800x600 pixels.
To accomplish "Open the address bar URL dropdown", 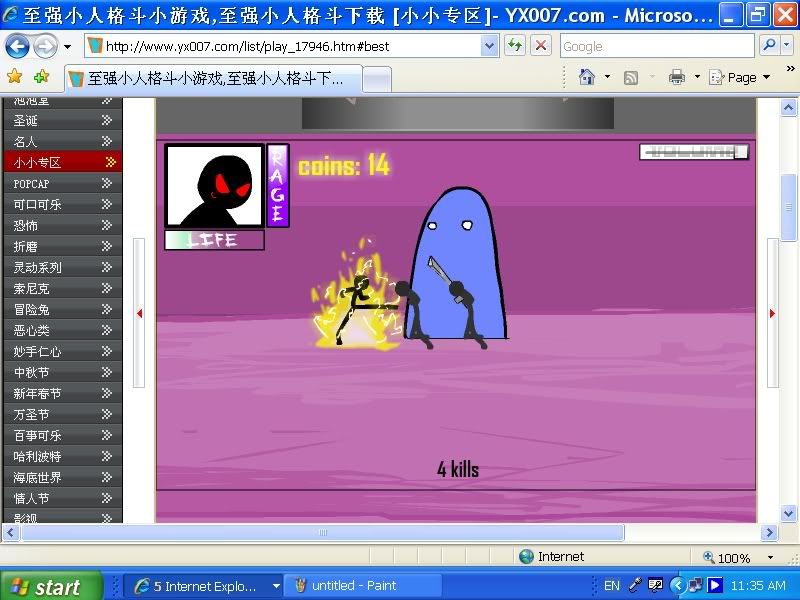I will [x=489, y=46].
